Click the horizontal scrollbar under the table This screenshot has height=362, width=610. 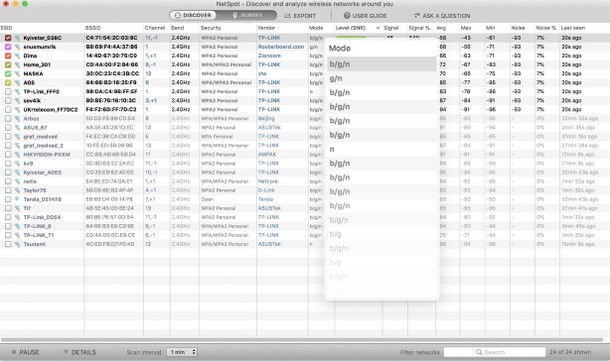(x=302, y=340)
